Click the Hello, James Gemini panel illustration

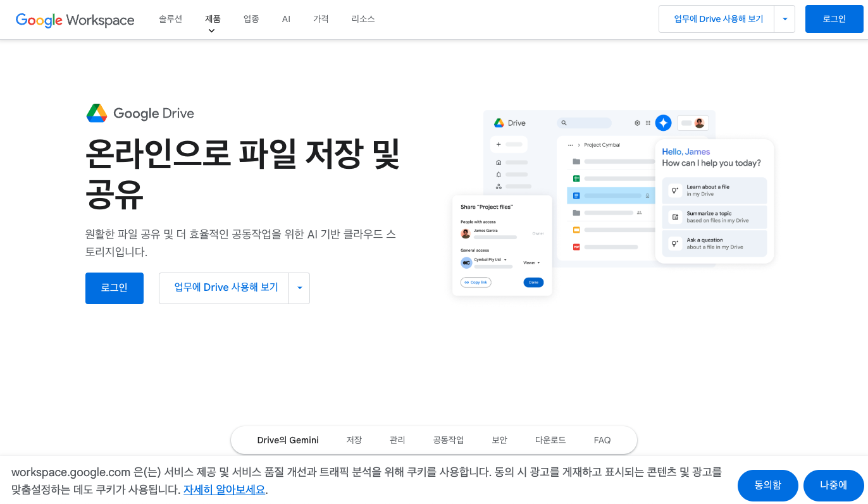(714, 201)
